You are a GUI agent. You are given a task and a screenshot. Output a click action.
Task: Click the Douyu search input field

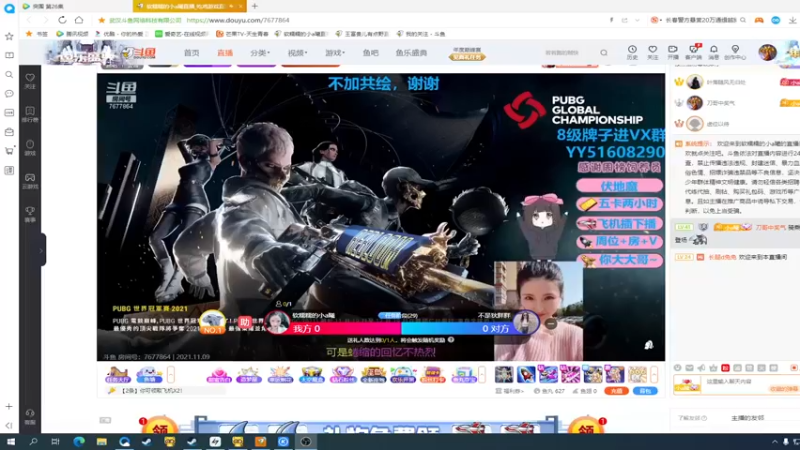tap(569, 53)
